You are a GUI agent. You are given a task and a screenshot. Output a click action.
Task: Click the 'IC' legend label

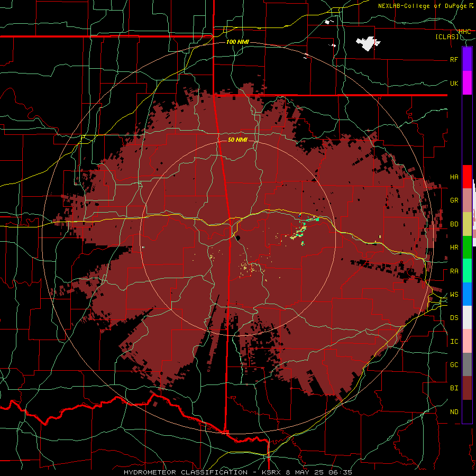click(x=454, y=342)
